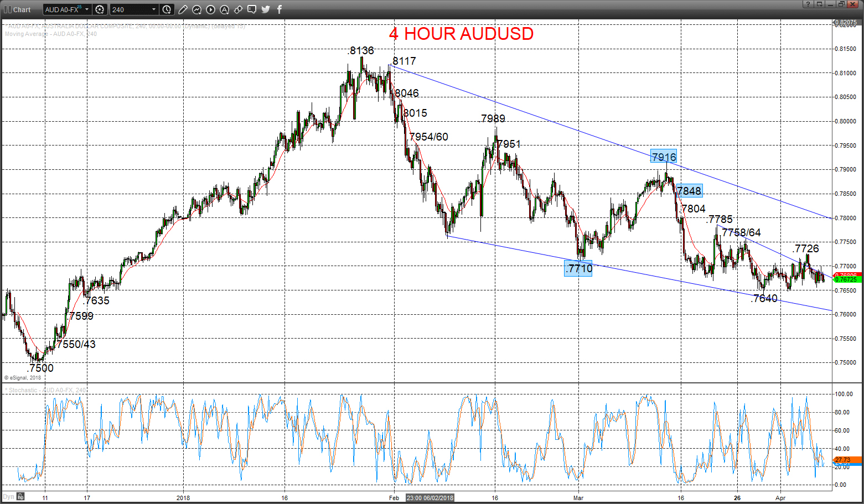Screen dimensions: 864x504
Task: Click the Dyn scaling mode label
Action: [8, 497]
